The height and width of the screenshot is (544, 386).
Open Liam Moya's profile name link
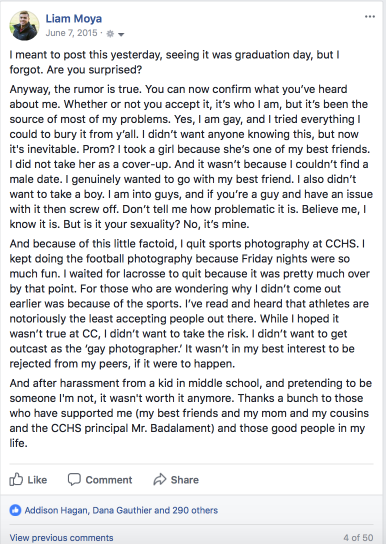[x=74, y=18]
